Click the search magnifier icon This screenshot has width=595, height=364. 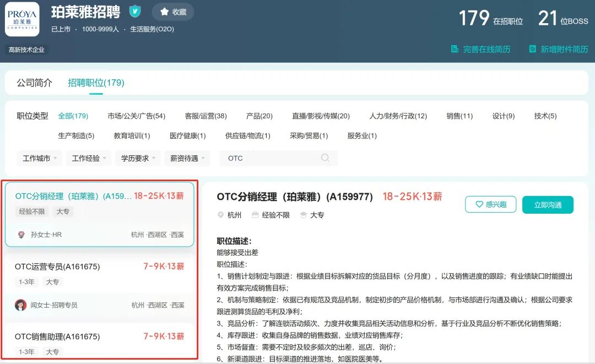325,157
